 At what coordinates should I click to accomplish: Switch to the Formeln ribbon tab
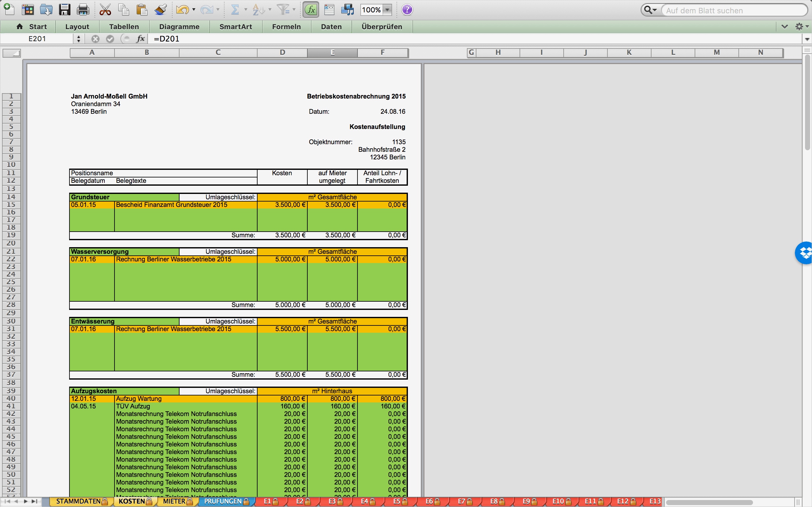click(x=286, y=27)
